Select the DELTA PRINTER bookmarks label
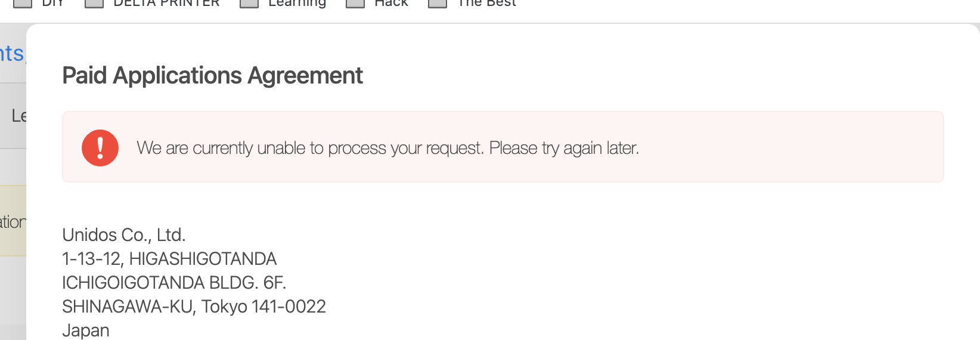 click(x=166, y=3)
